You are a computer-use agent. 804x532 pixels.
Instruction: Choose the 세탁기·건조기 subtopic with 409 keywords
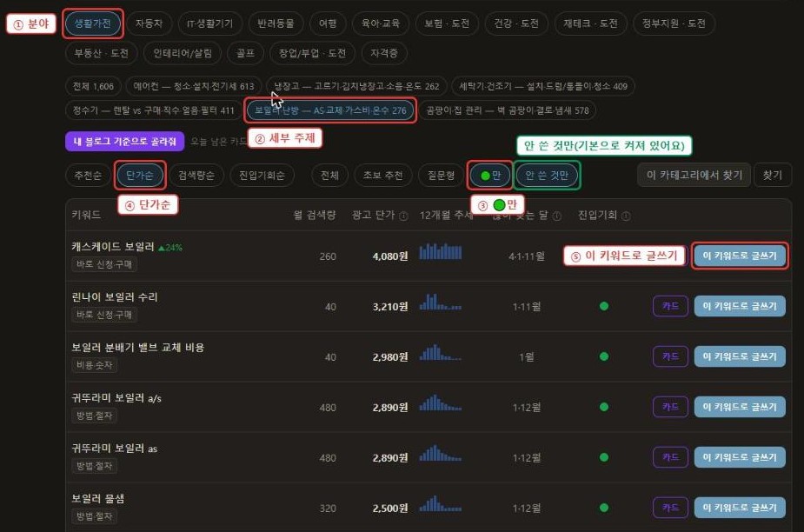543,86
